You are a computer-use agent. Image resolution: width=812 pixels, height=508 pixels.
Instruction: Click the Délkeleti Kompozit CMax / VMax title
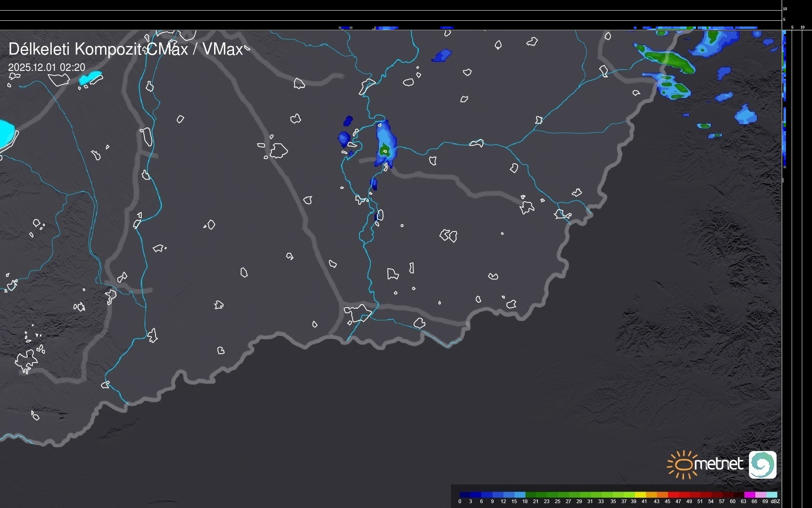[125, 49]
